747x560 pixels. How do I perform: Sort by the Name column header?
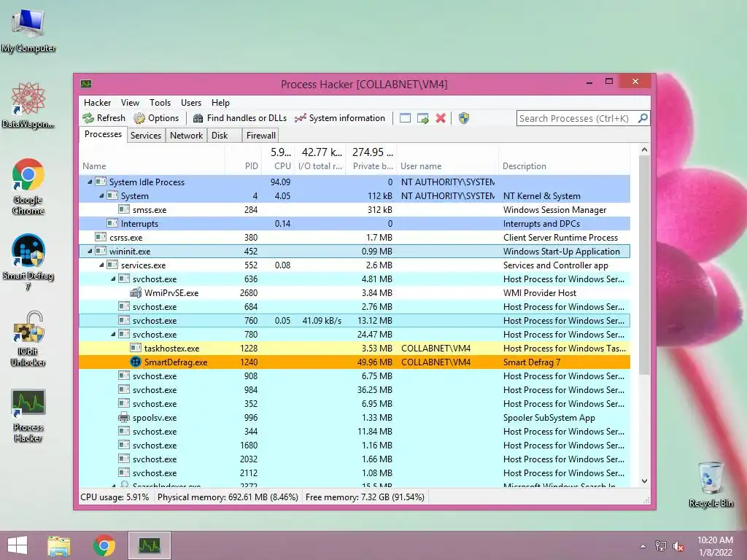pos(152,166)
